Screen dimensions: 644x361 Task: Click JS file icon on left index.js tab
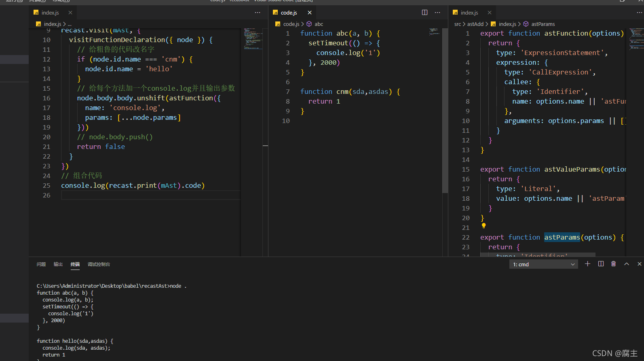[x=36, y=13]
